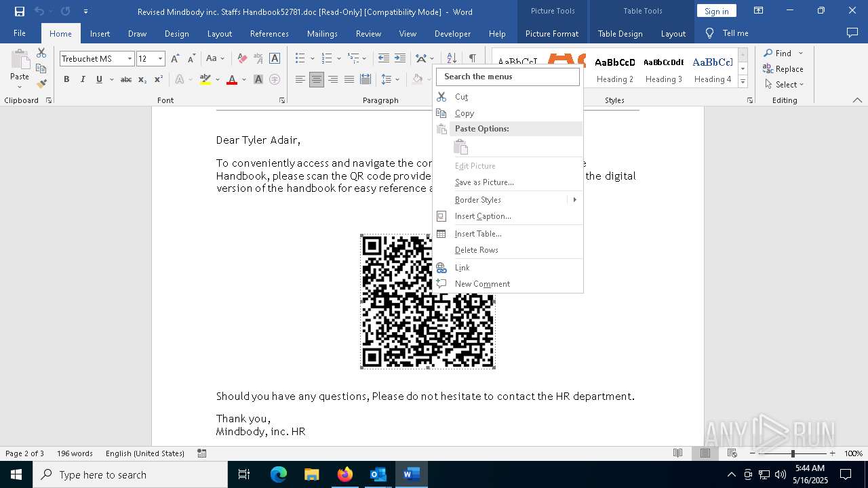Viewport: 868px width, 488px height.
Task: Open the text highlight color dropdown arrow
Action: (217, 79)
